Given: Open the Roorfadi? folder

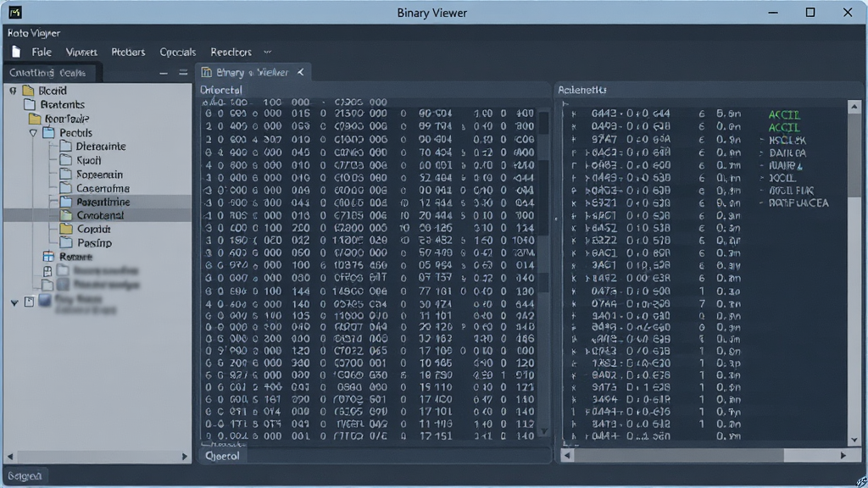Looking at the screenshot, I should tap(67, 119).
